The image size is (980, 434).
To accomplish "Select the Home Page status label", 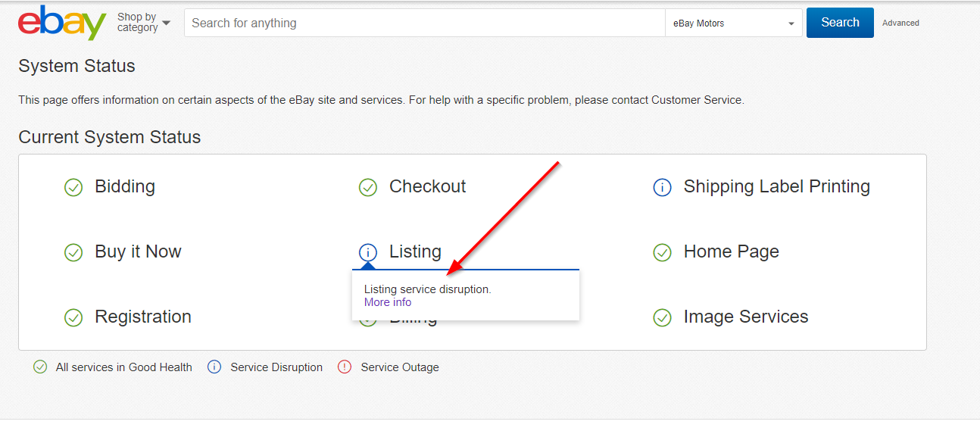I will [732, 251].
